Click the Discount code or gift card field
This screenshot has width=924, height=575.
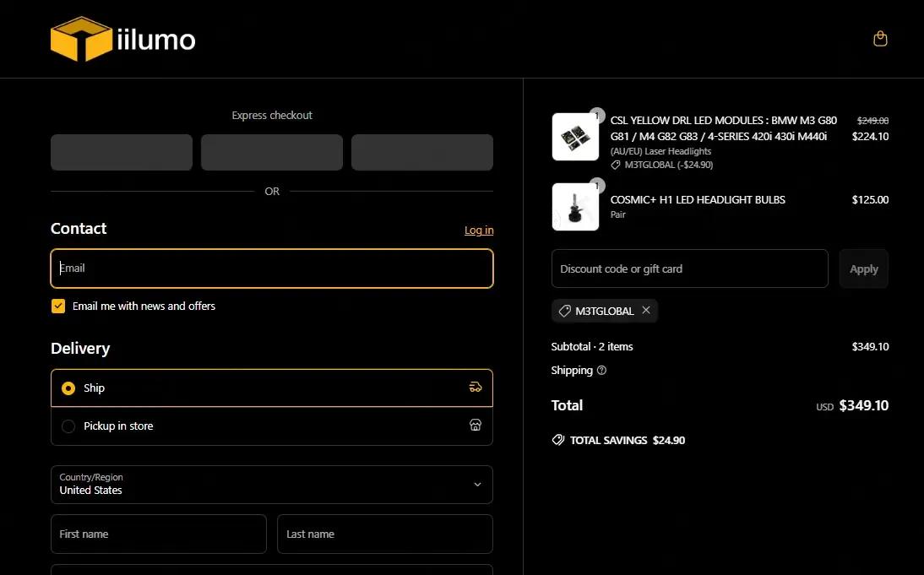(x=689, y=269)
